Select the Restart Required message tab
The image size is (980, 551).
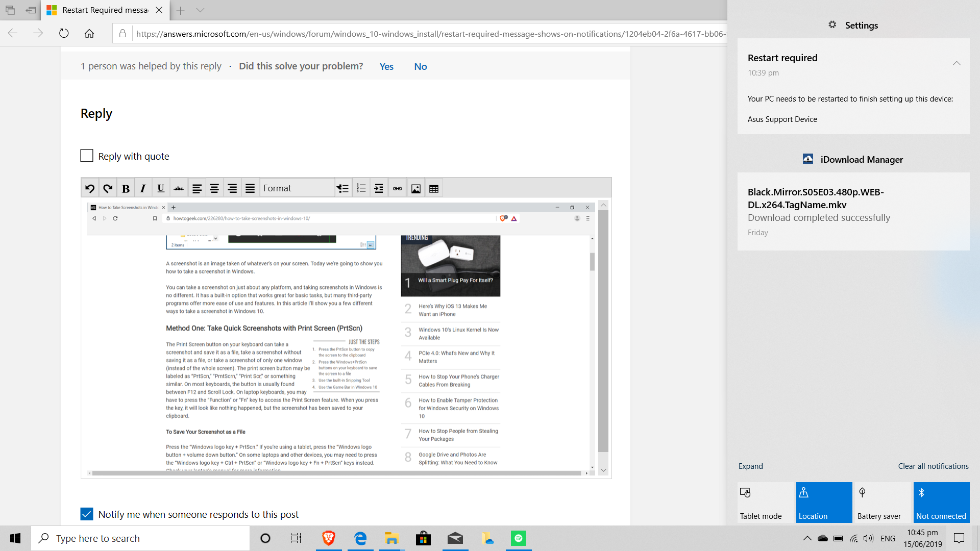105,10
